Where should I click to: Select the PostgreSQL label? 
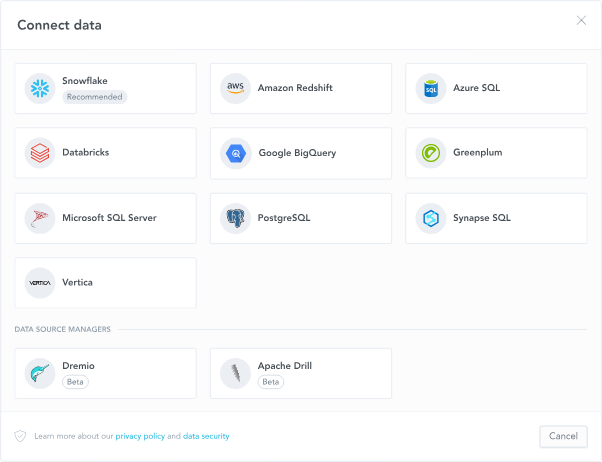tap(284, 218)
